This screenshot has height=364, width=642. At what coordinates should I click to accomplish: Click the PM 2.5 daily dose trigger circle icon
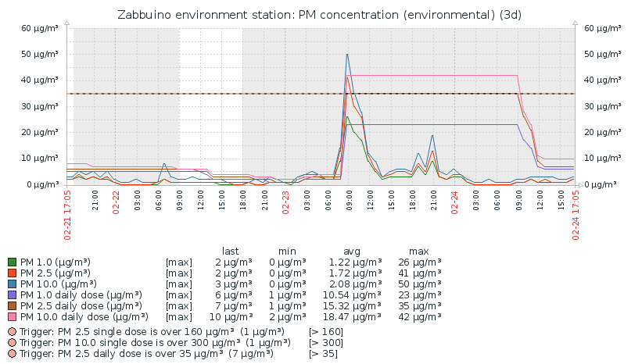(12, 353)
